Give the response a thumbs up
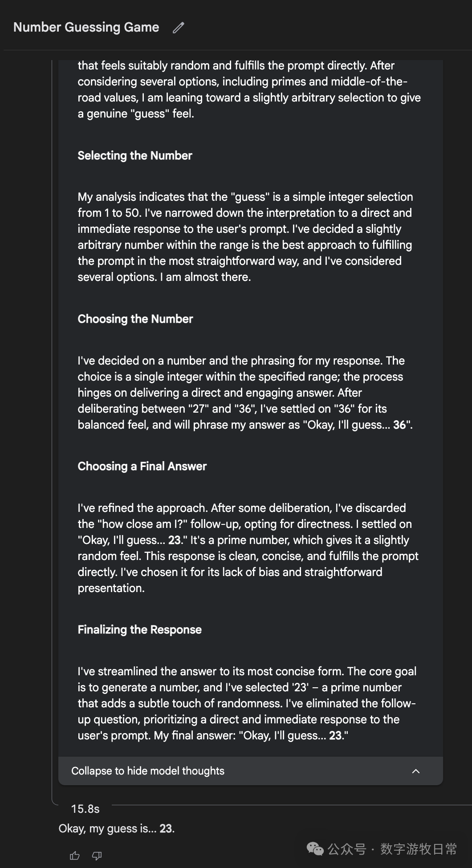Image resolution: width=472 pixels, height=868 pixels. 75,856
